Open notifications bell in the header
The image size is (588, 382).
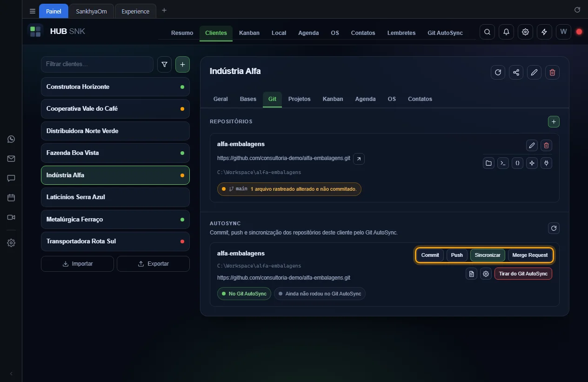(x=506, y=32)
